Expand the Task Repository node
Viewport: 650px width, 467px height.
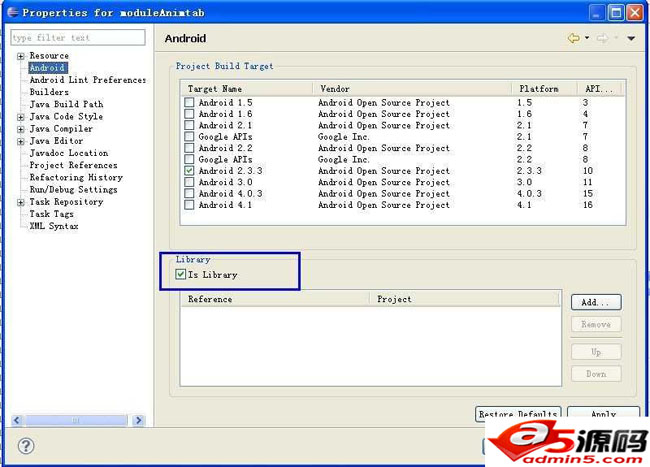click(x=21, y=203)
